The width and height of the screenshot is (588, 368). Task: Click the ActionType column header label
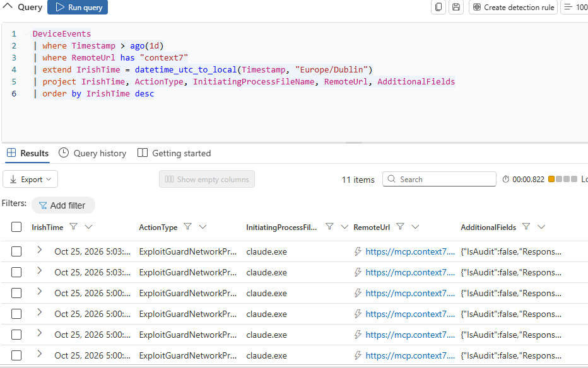click(158, 227)
